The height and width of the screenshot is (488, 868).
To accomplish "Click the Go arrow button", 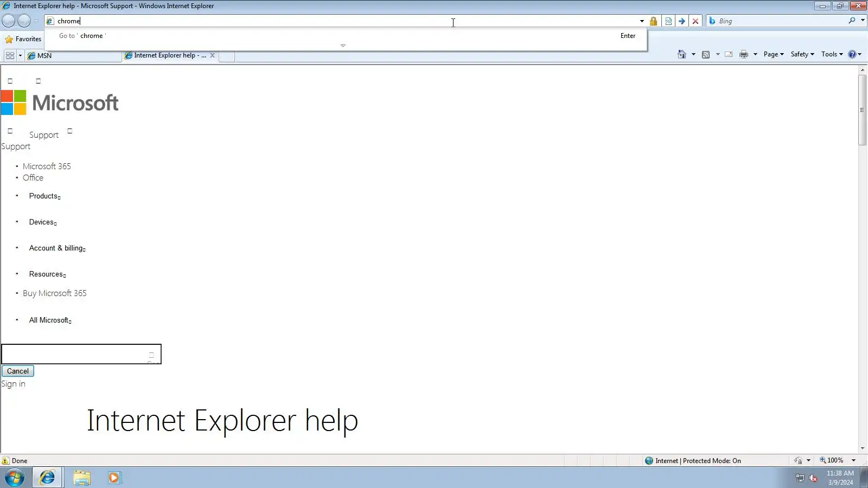I will point(682,21).
